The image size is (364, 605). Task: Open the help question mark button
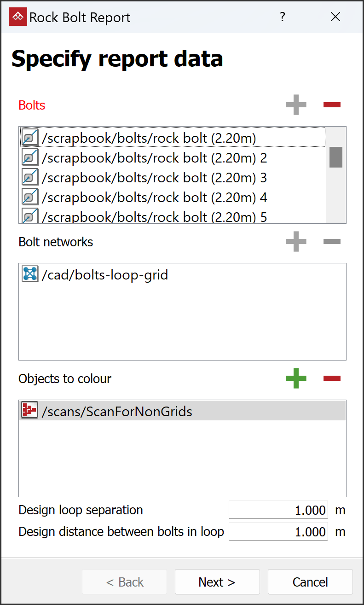[283, 17]
